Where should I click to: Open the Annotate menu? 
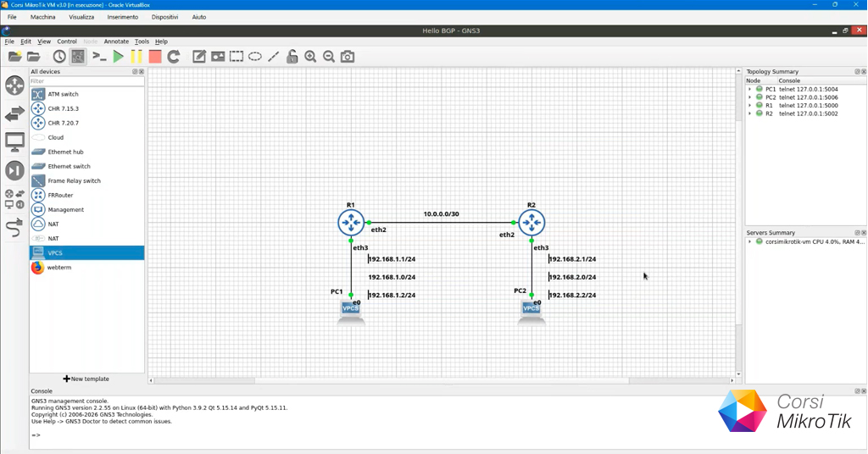tap(116, 42)
